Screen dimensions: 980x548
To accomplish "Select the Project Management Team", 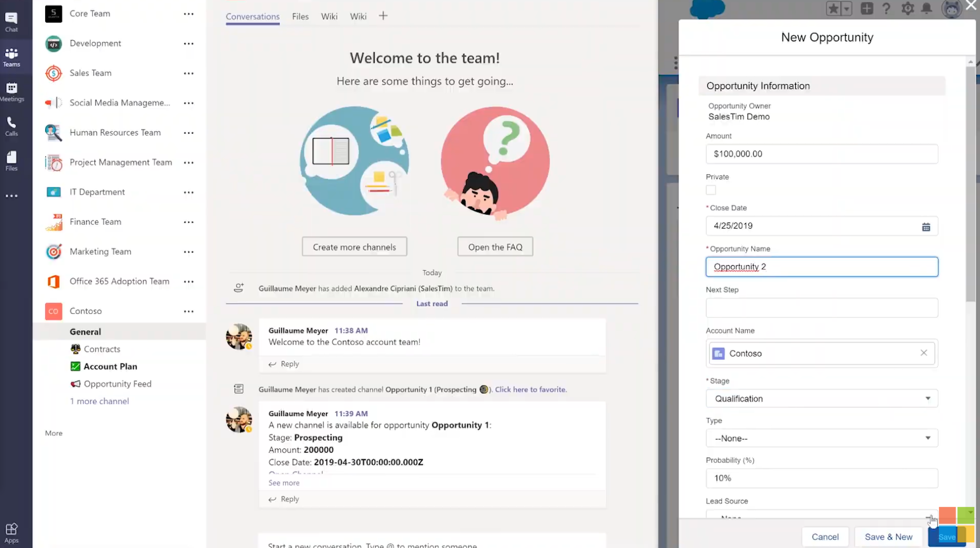I will [120, 163].
